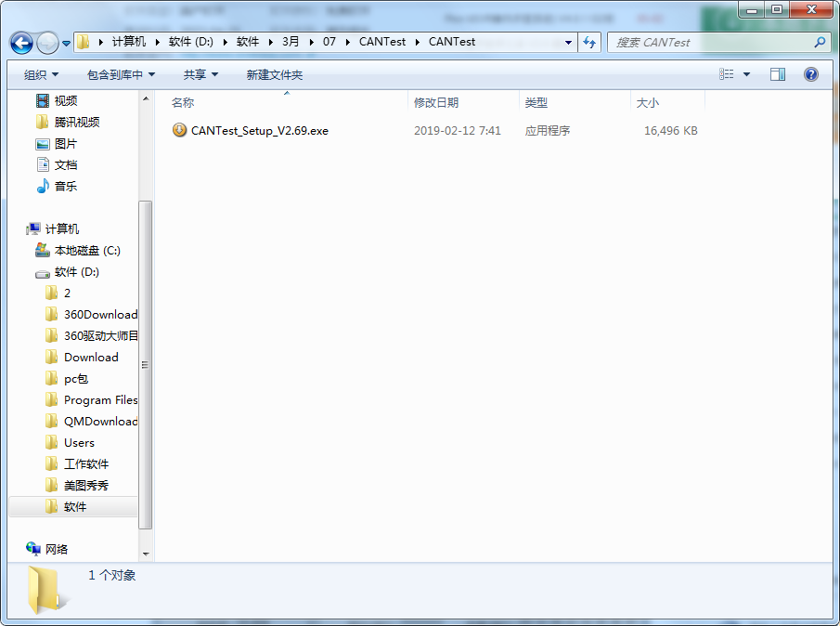This screenshot has width=840, height=626.
Task: Open the recent pages dropdown arrow
Action: click(x=67, y=44)
